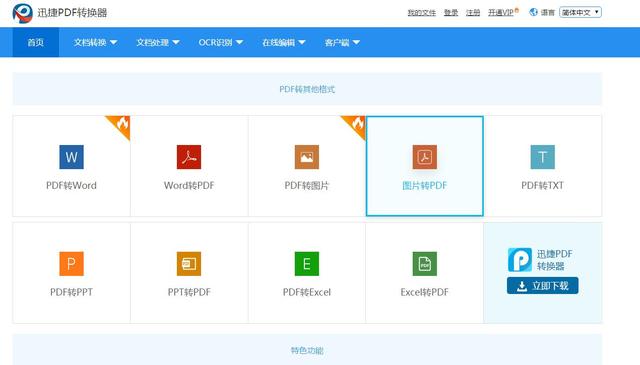Screen dimensions: 640x365
Task: Go to the 首页 tab
Action: click(x=36, y=42)
